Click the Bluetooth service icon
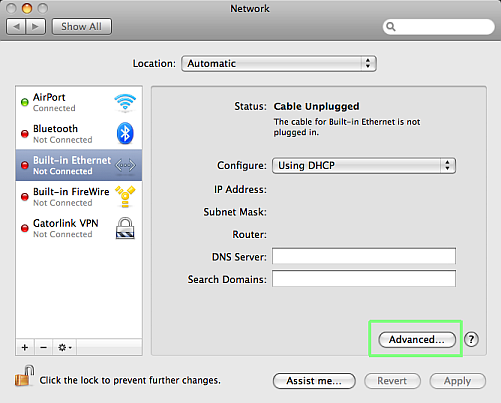The image size is (501, 403). tap(125, 133)
